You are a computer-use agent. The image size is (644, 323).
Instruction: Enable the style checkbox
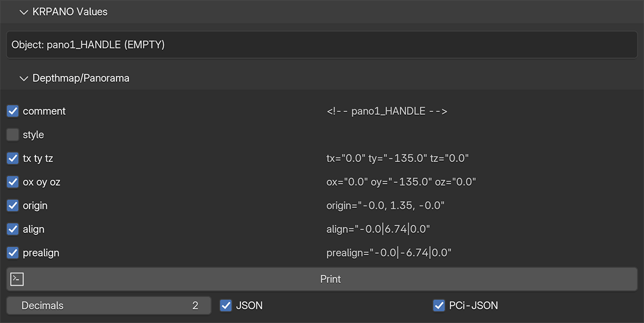click(x=13, y=135)
